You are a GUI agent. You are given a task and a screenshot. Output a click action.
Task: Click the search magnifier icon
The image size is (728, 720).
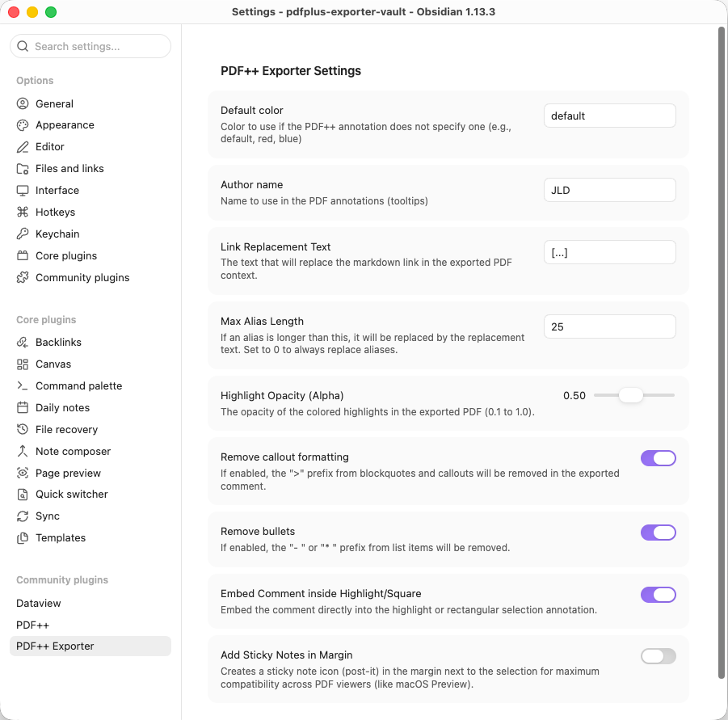coord(23,46)
